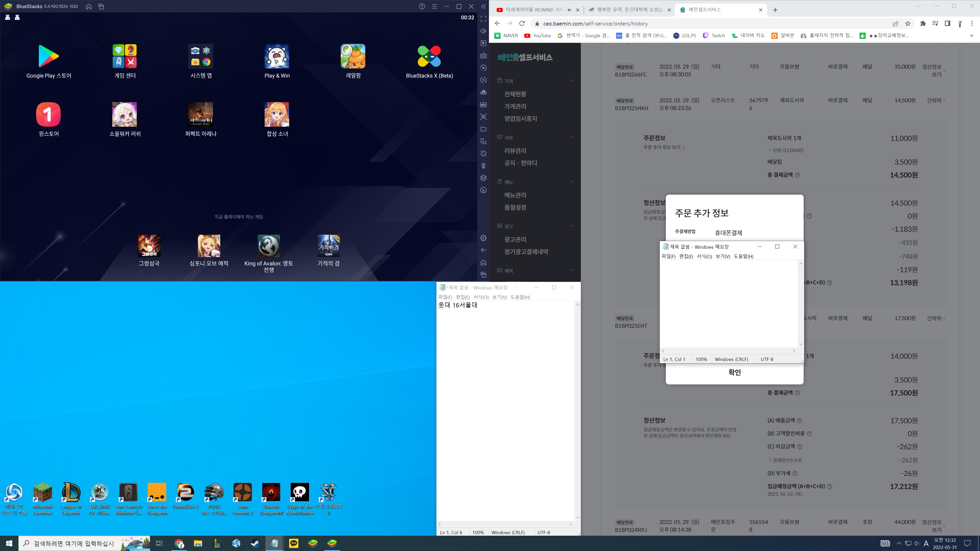Image resolution: width=980 pixels, height=551 pixels.
Task: Click KakaoTalk icon in taskbar
Action: point(294,543)
